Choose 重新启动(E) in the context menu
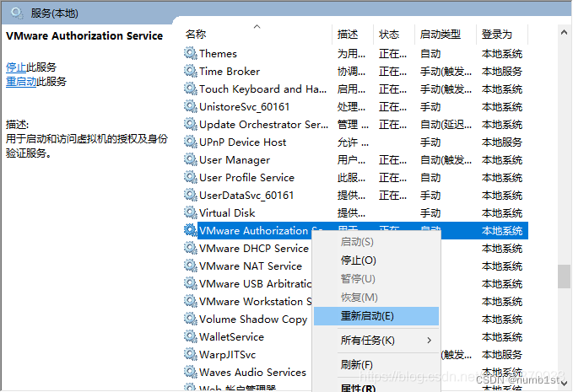Viewport: 573px width, 392px height. pos(376,316)
